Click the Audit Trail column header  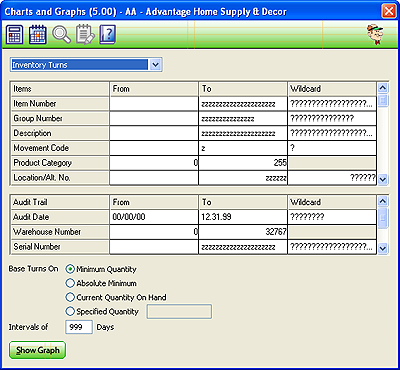60,202
